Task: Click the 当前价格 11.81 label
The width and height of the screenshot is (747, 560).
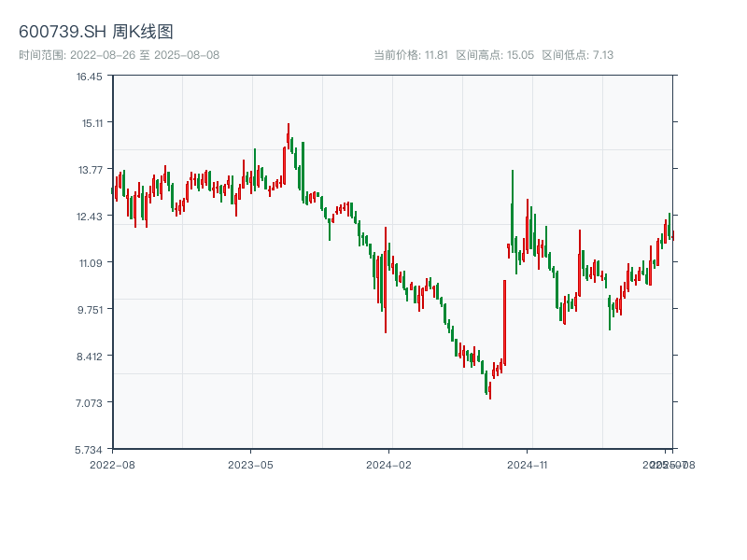Action: (411, 55)
